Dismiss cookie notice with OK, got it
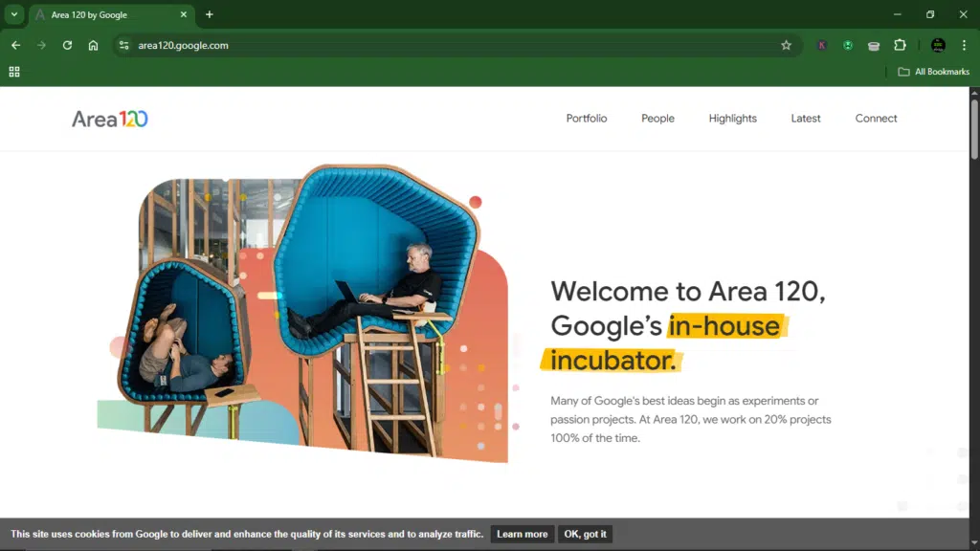Image resolution: width=980 pixels, height=551 pixels. pos(585,534)
